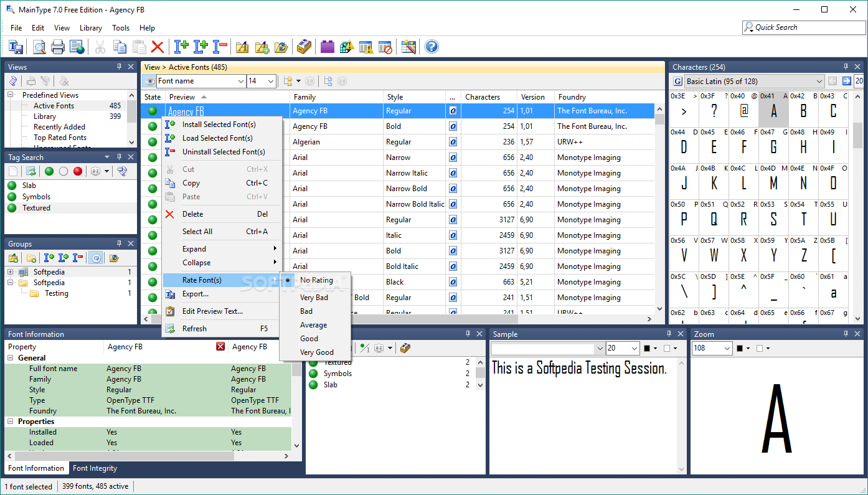Select the Bad rating option

click(306, 311)
